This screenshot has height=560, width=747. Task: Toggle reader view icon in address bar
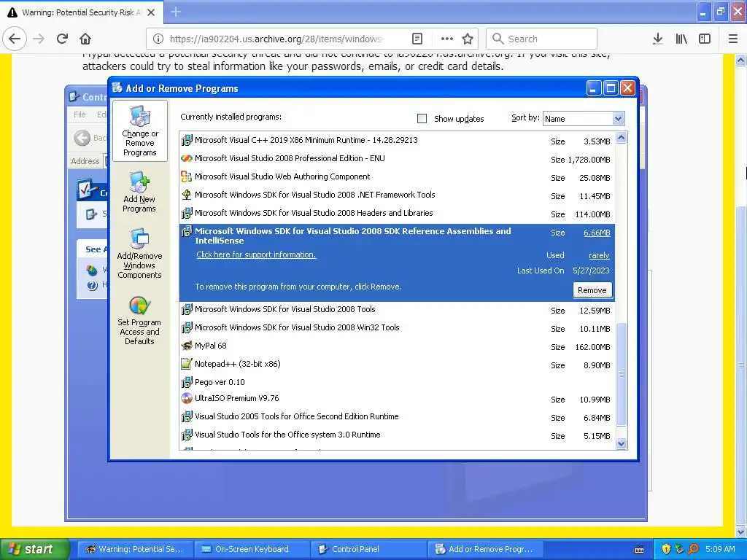tap(417, 39)
